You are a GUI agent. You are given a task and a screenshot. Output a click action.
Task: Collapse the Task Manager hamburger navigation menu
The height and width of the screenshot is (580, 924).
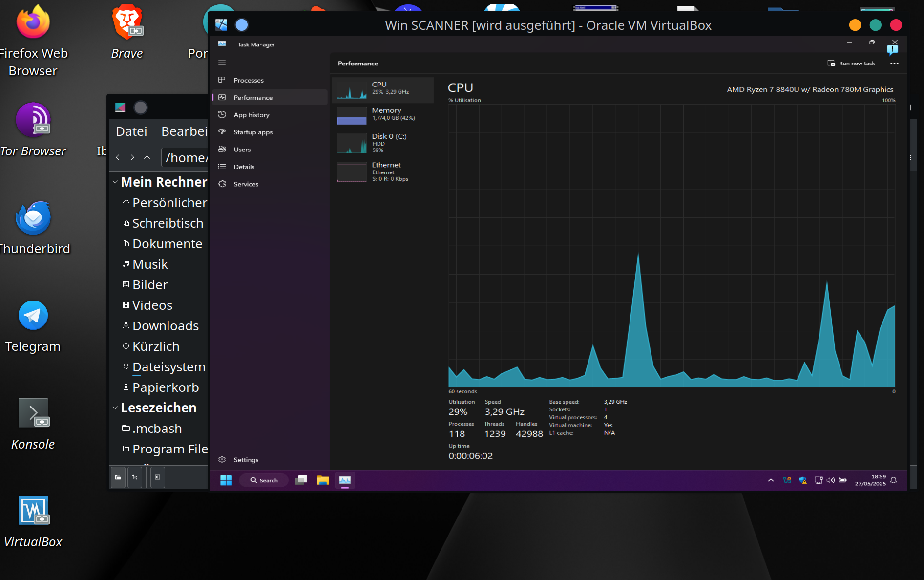222,63
